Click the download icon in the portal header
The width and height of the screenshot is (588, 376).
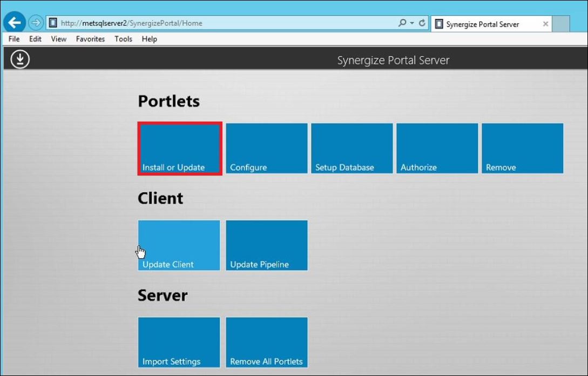pos(20,59)
